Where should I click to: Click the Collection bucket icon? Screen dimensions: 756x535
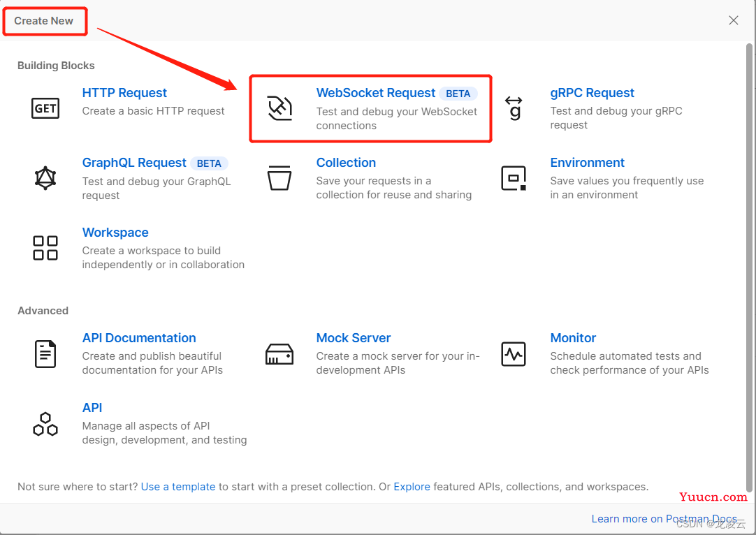click(279, 178)
